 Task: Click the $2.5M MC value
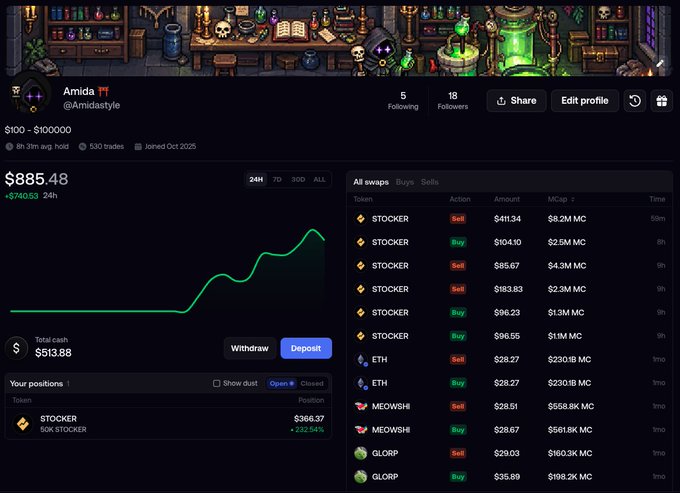(567, 242)
